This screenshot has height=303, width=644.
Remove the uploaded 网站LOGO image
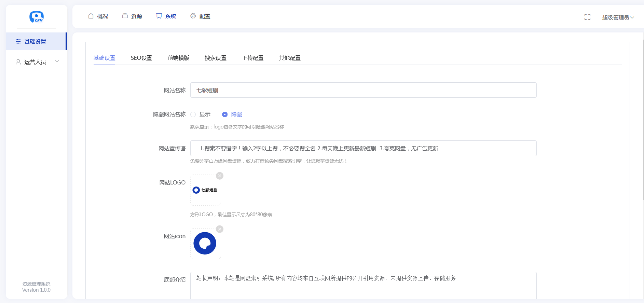pos(220,176)
